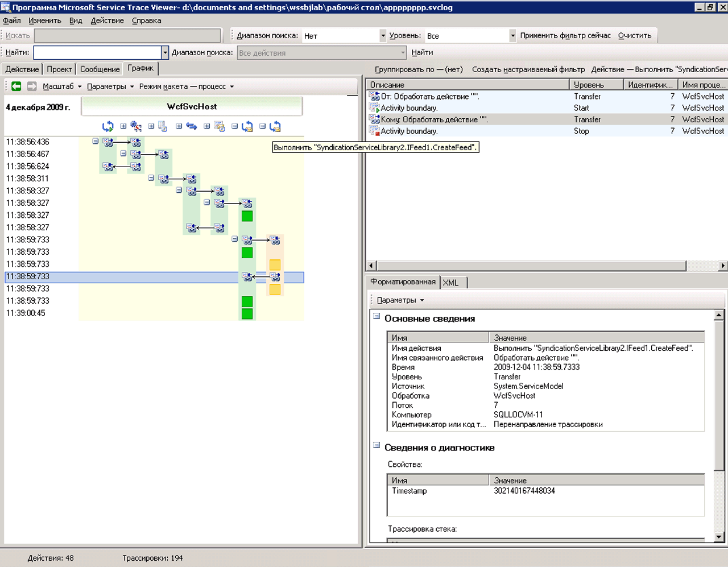Click the trace list scroll-right arrow
Viewport: 728px width, 567px height.
723,266
